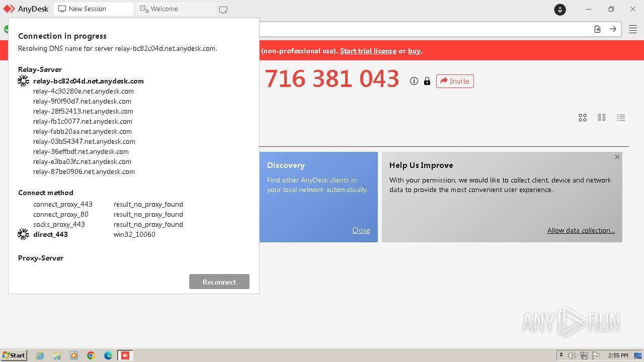Select relay-36effbdf.net.anydesk.com entry

[81, 151]
